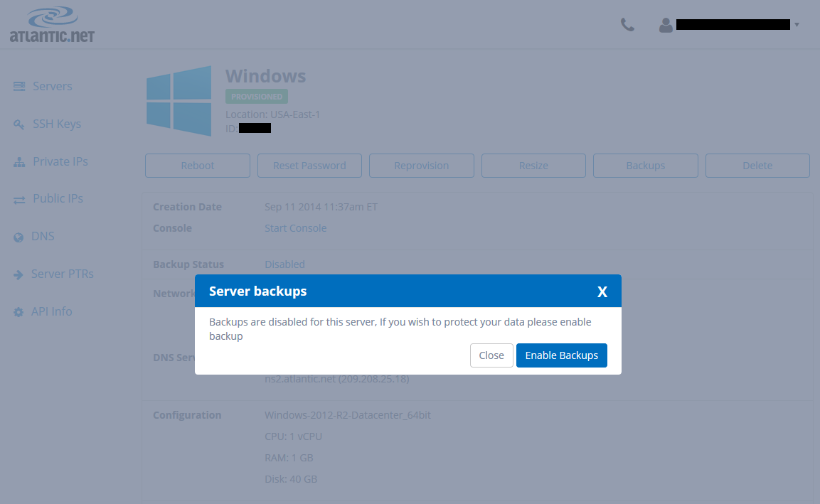Viewport: 820px width, 504px height.
Task: Click the Servers sidebar icon
Action: point(19,86)
